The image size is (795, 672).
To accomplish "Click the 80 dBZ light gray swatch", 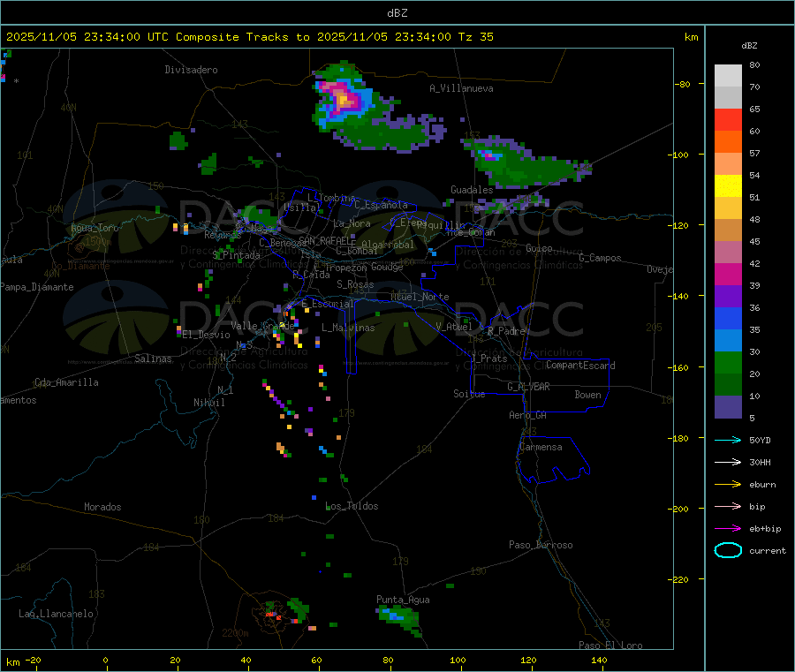I will (x=728, y=76).
